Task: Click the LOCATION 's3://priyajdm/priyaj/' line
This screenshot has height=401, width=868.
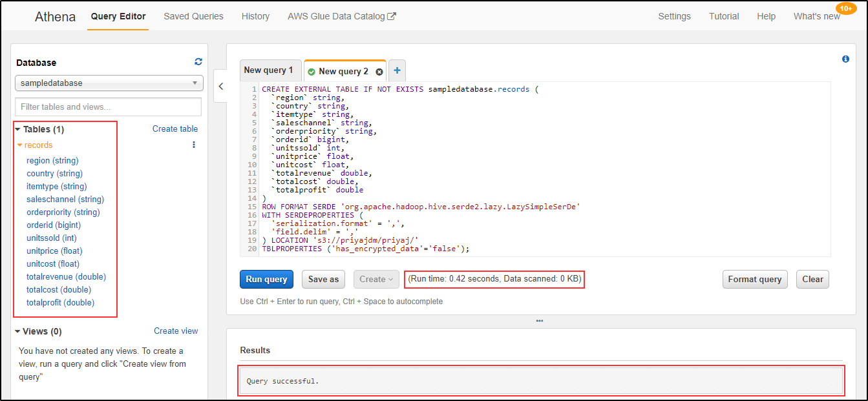Action: (x=340, y=240)
